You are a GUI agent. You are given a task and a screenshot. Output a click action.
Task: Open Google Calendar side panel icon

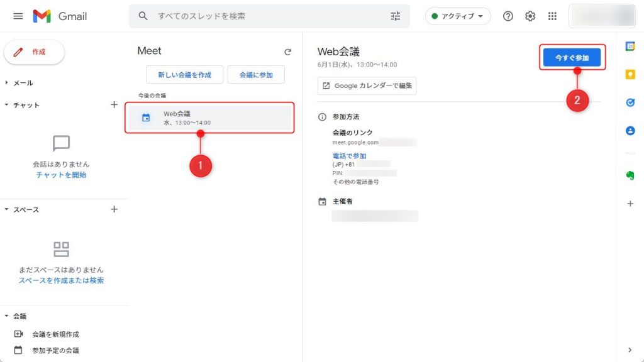click(x=630, y=47)
